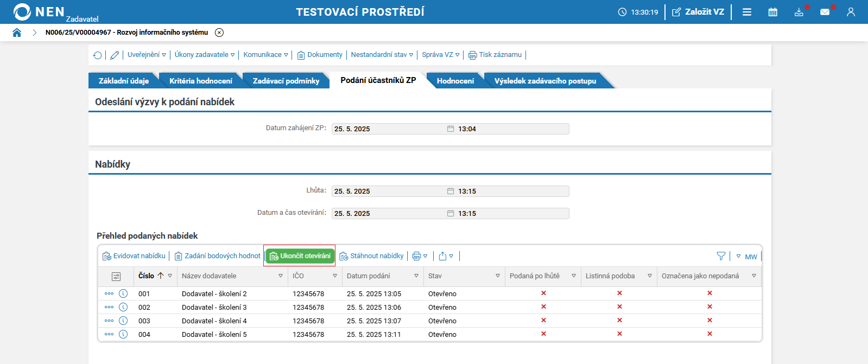Open the table print dropdown

[420, 256]
